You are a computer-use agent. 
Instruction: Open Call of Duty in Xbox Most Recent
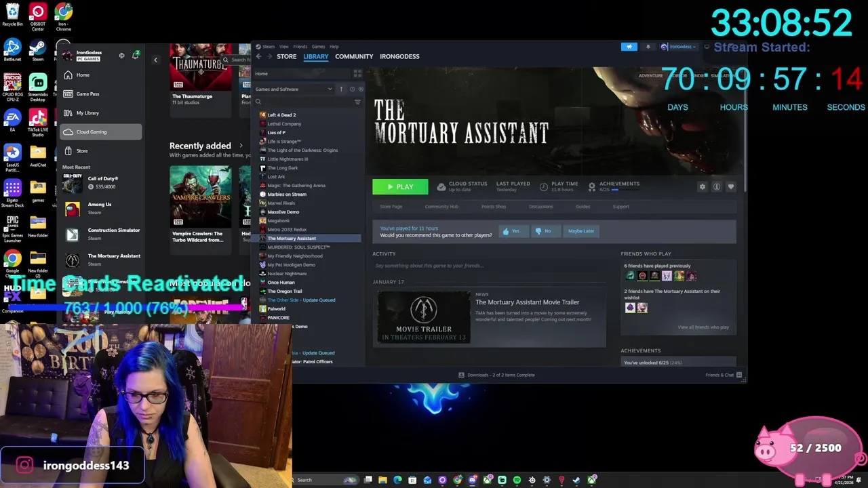pyautogui.click(x=102, y=183)
